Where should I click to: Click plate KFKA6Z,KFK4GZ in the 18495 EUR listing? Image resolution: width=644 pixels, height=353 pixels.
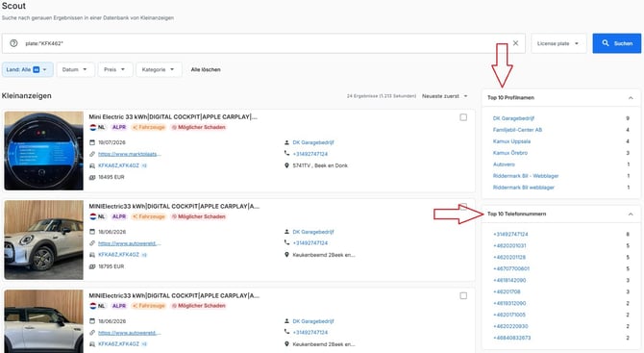118,165
